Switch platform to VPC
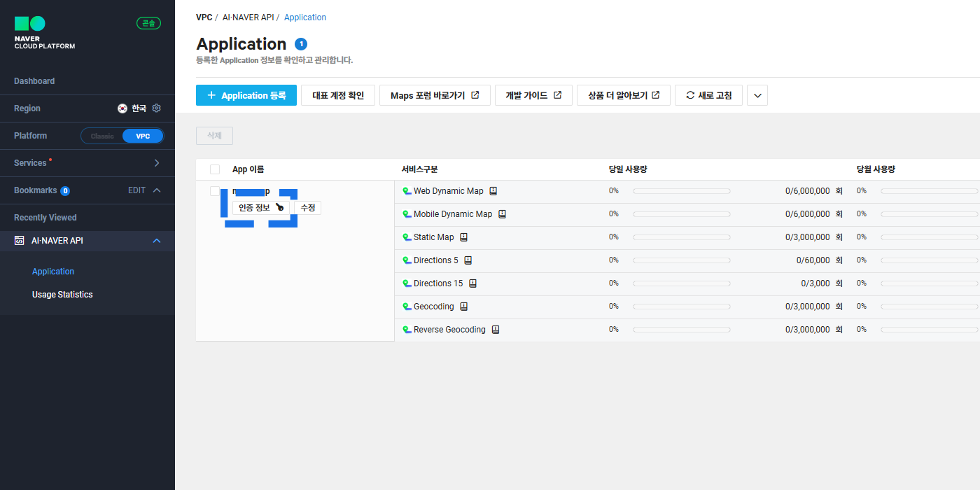Image resolution: width=980 pixels, height=490 pixels. [x=143, y=136]
